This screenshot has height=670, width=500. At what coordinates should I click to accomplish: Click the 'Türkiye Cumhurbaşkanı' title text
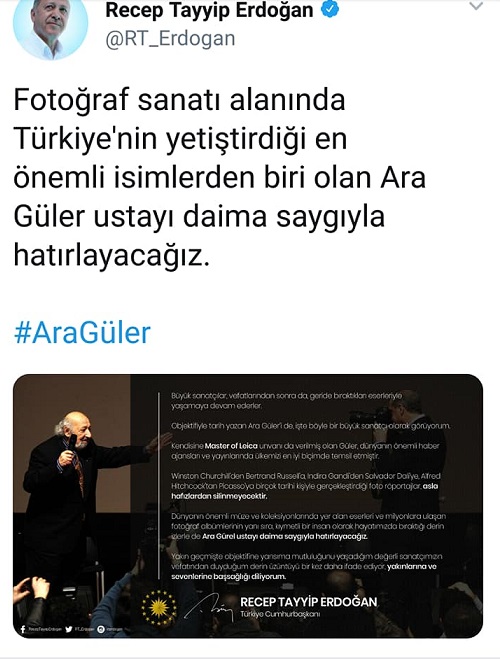point(280,614)
